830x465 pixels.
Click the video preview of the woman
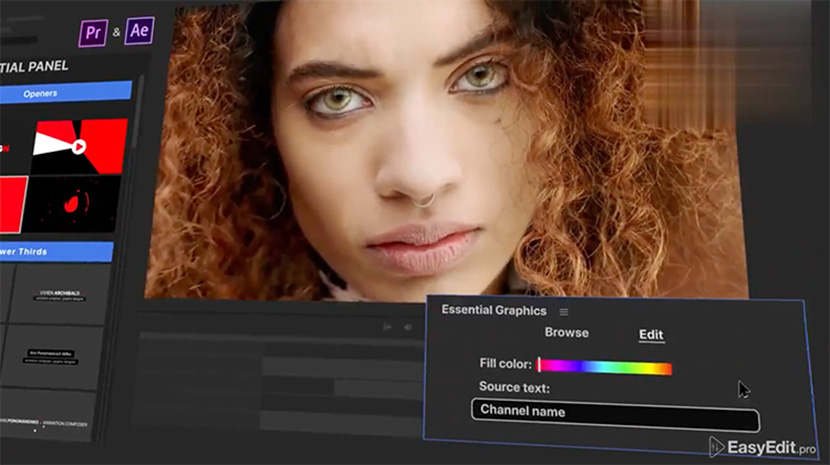click(447, 149)
